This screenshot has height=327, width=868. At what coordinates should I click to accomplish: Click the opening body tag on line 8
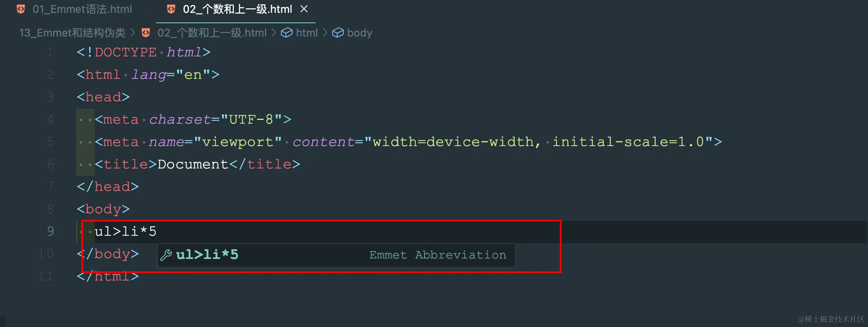103,210
